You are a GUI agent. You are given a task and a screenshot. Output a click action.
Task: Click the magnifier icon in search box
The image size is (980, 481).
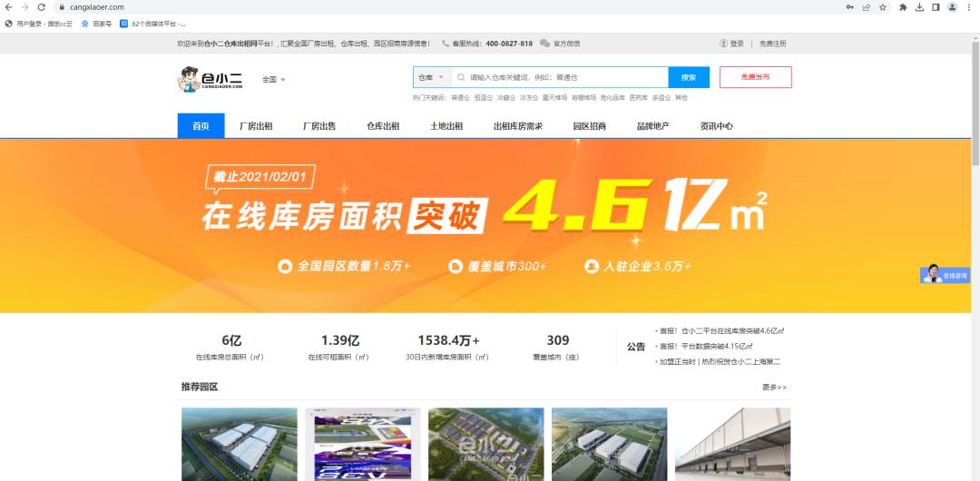461,77
